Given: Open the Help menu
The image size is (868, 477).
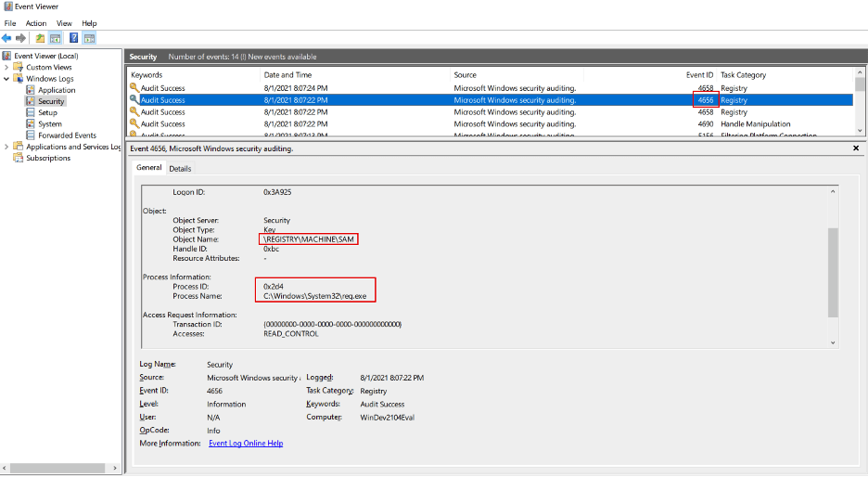Looking at the screenshot, I should pos(89,23).
